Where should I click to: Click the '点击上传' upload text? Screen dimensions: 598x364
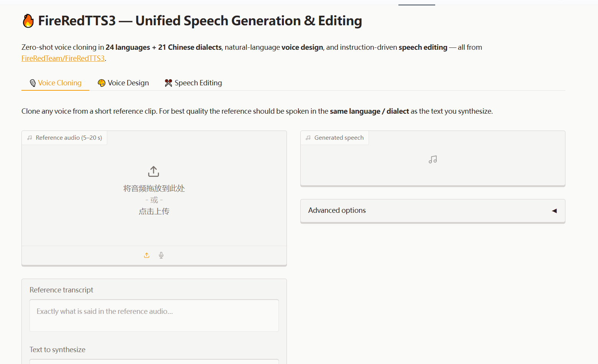[x=154, y=211]
